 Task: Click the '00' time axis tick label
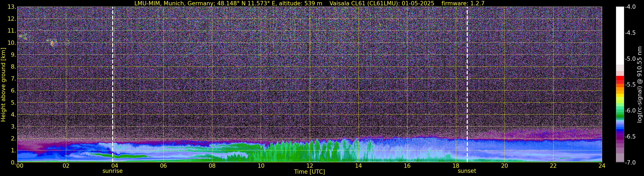(19, 166)
